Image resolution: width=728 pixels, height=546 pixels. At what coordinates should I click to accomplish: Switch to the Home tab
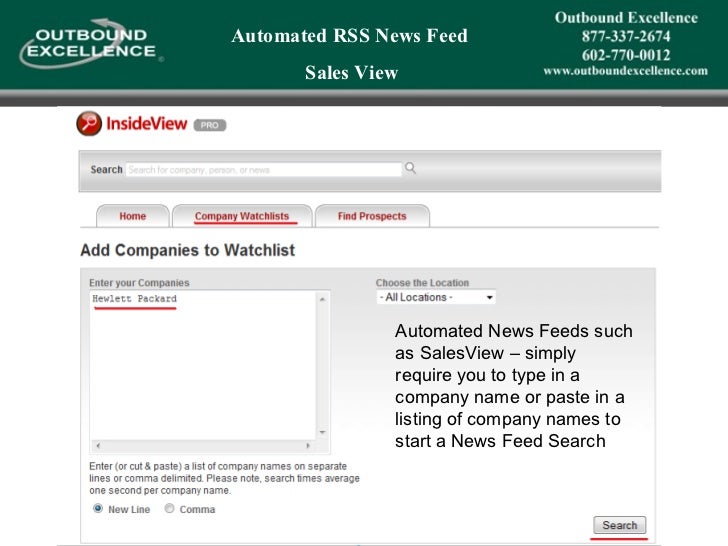(133, 216)
